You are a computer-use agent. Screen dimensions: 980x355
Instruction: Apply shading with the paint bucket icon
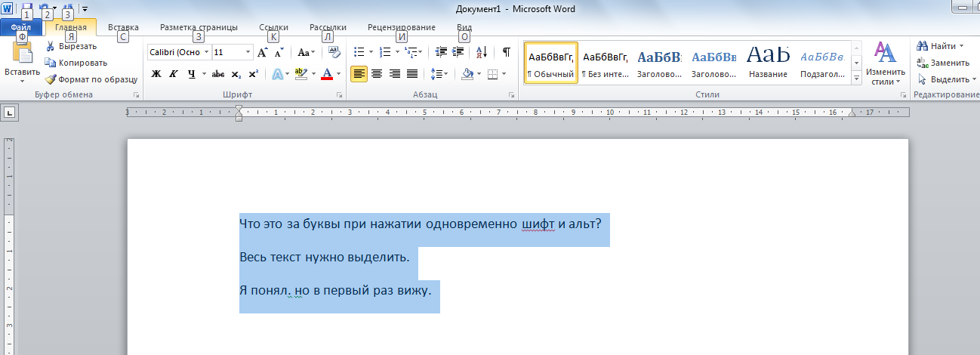click(x=467, y=74)
